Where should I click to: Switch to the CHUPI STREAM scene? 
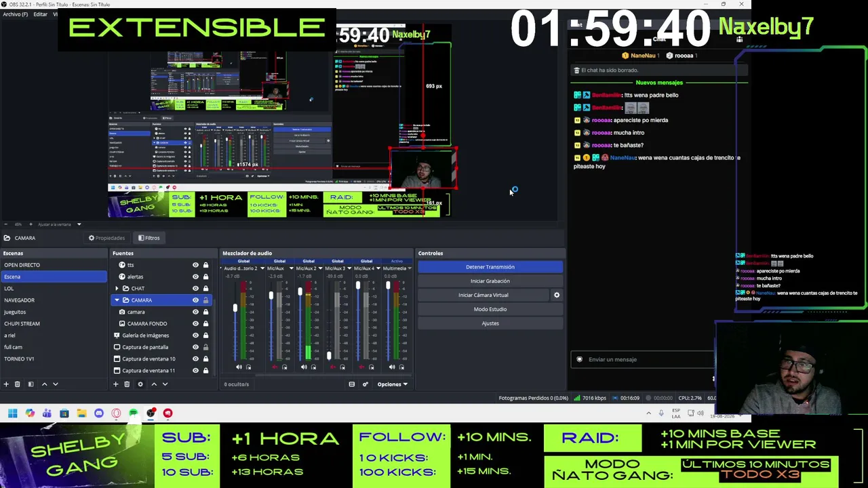coord(22,323)
